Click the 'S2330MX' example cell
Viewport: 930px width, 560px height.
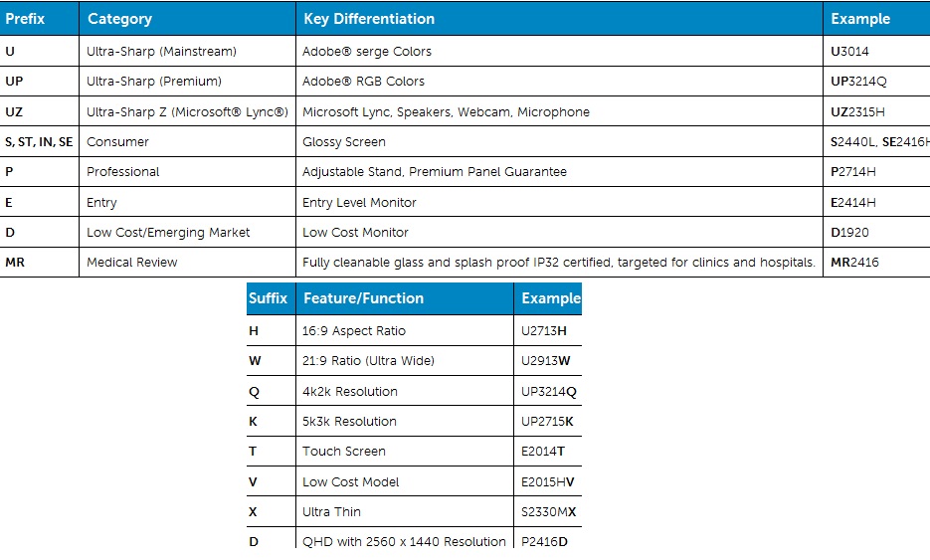[x=549, y=512]
